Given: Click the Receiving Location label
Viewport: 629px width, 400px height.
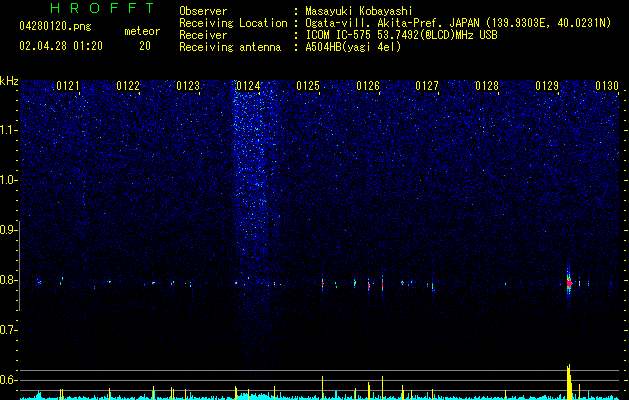Looking at the screenshot, I should 233,23.
